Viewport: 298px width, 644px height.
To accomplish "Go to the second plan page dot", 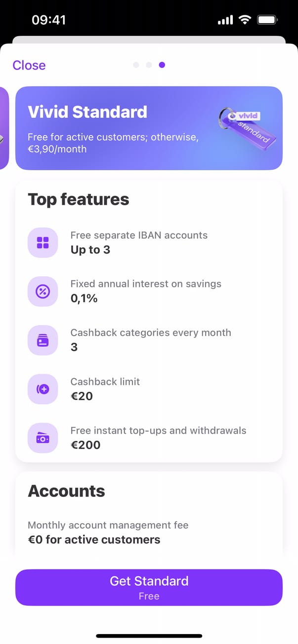I will (149, 65).
